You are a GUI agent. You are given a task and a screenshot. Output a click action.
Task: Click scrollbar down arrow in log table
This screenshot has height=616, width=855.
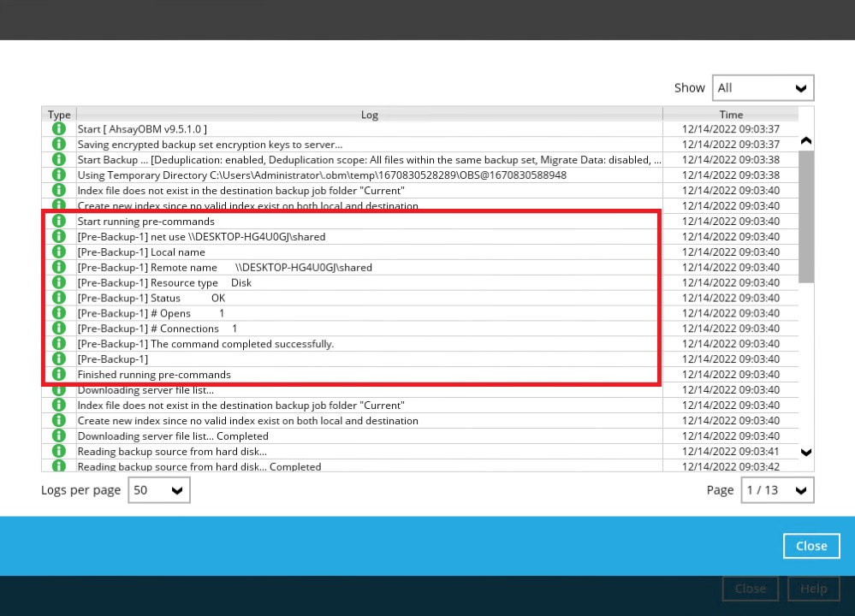[805, 453]
